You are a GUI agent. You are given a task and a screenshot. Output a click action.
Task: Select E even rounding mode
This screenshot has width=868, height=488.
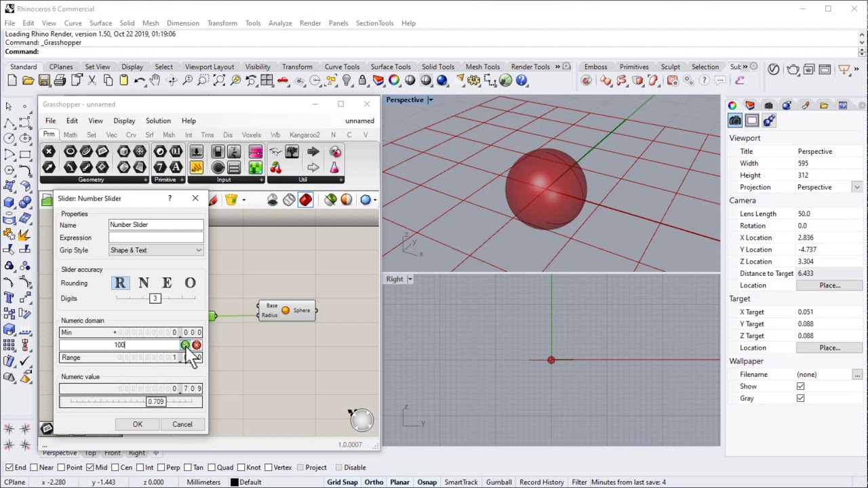pos(167,283)
